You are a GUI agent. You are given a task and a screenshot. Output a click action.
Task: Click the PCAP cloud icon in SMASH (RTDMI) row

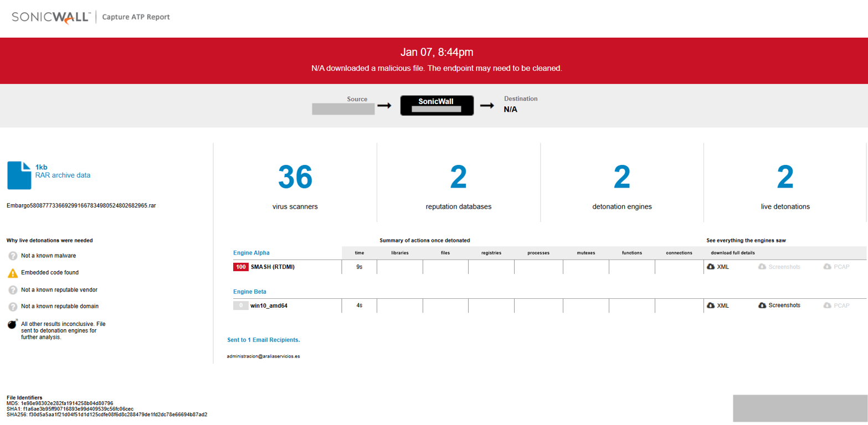(x=827, y=267)
